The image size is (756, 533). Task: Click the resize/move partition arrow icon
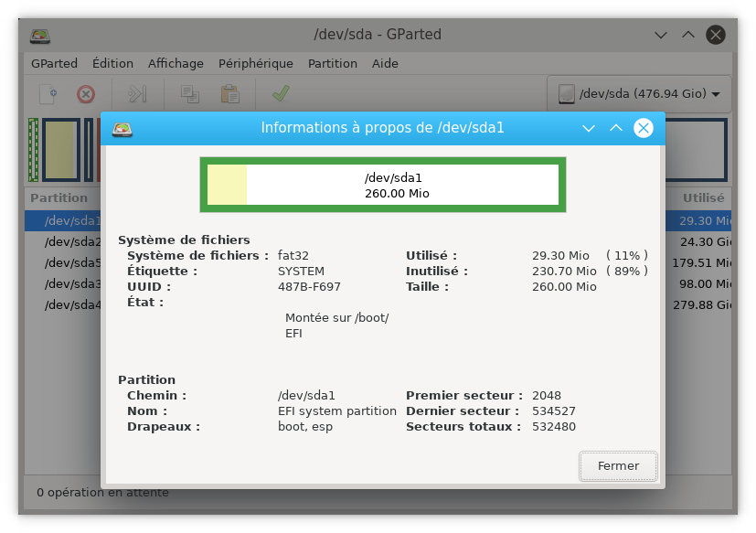(137, 93)
